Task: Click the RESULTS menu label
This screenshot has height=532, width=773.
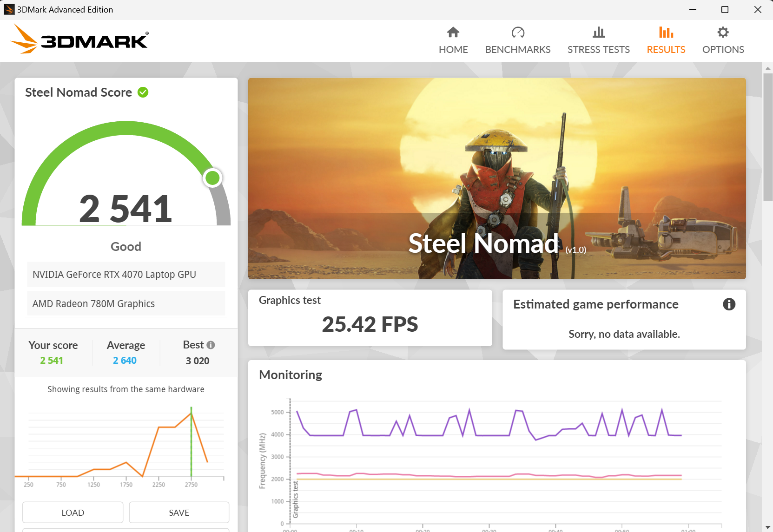Action: [x=666, y=50]
